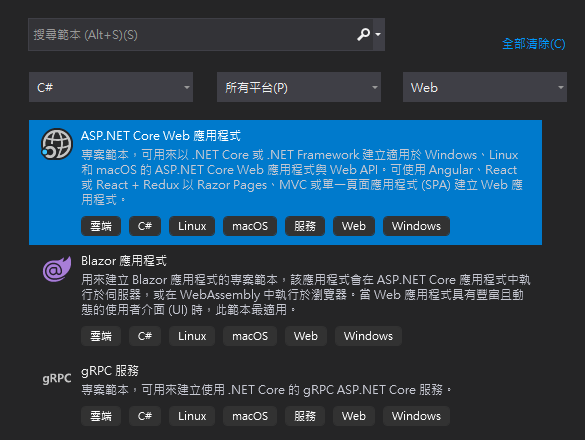Expand the 所有平台 platform filter dropdown

click(x=299, y=87)
